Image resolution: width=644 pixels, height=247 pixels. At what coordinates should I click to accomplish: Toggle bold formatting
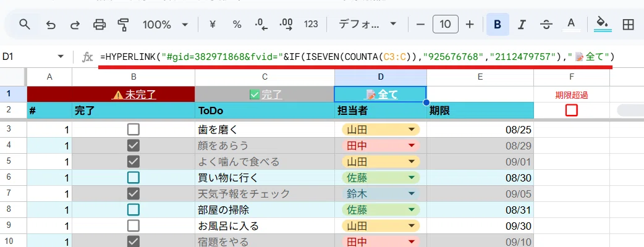498,25
